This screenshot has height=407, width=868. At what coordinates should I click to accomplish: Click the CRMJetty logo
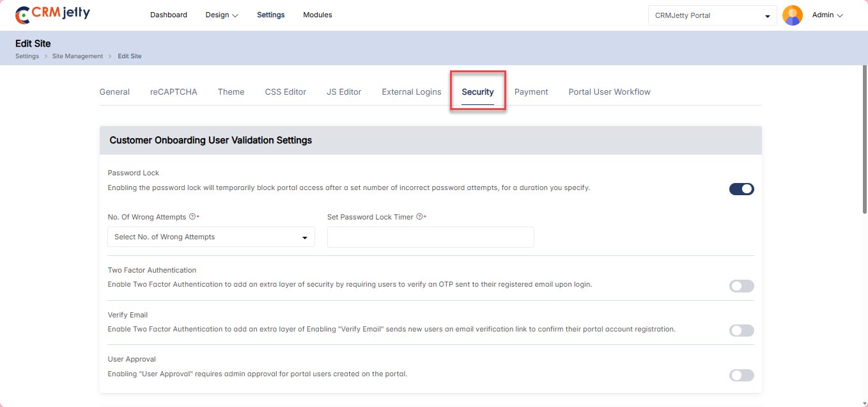(52, 15)
